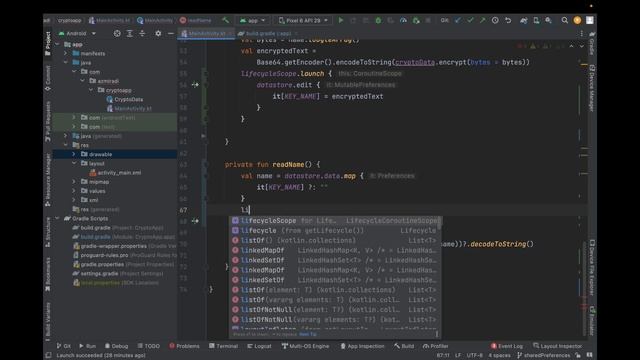Click the completion popup scrollbar

pyautogui.click(x=439, y=222)
